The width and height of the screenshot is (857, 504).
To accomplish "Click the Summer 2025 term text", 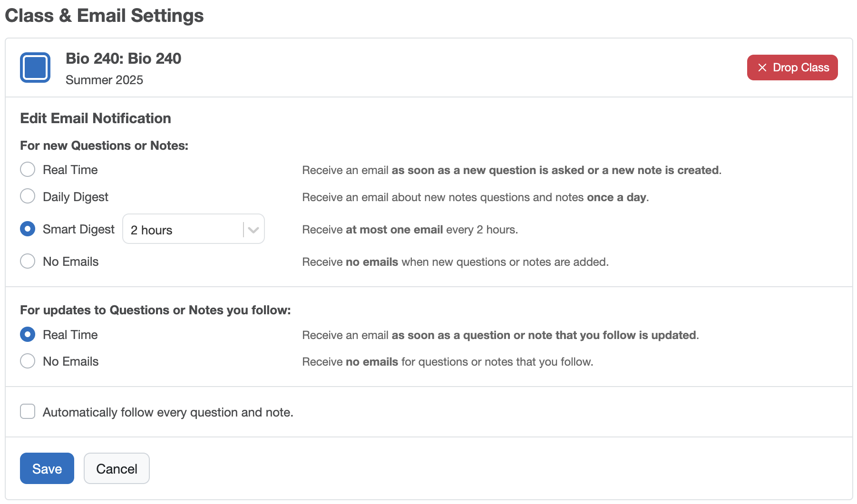I will coord(104,80).
